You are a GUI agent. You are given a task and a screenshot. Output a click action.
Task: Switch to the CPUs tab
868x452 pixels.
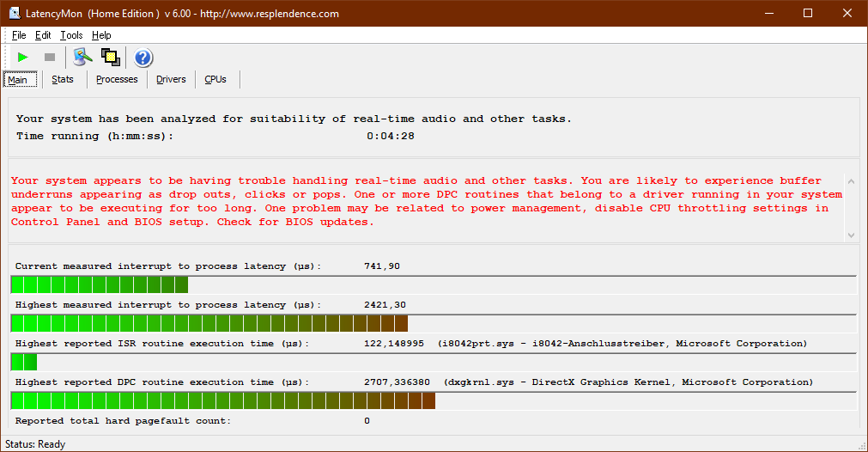(215, 79)
